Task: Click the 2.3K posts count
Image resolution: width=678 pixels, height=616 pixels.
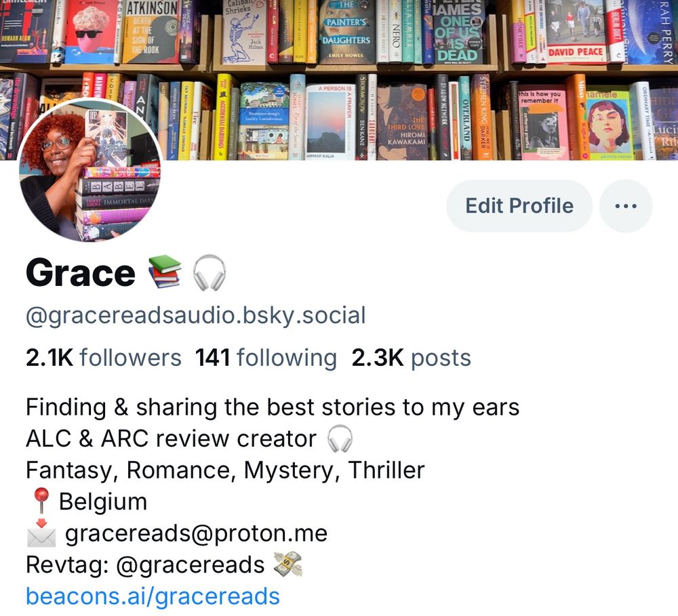Action: point(412,358)
